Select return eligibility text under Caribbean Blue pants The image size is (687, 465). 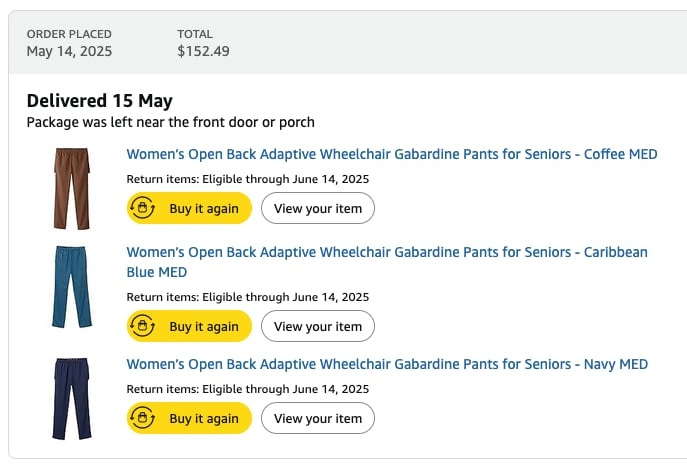248,297
